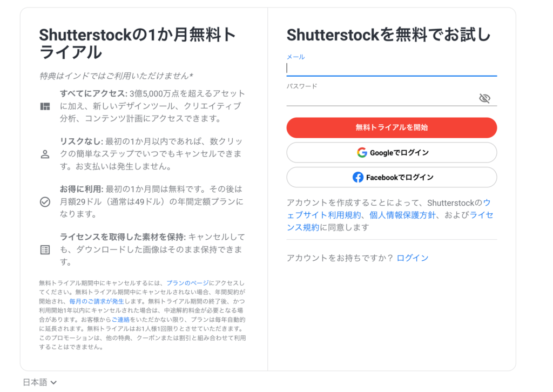The image size is (553, 392).
Task: Open the 個人情報保護方針 link
Action: [402, 215]
